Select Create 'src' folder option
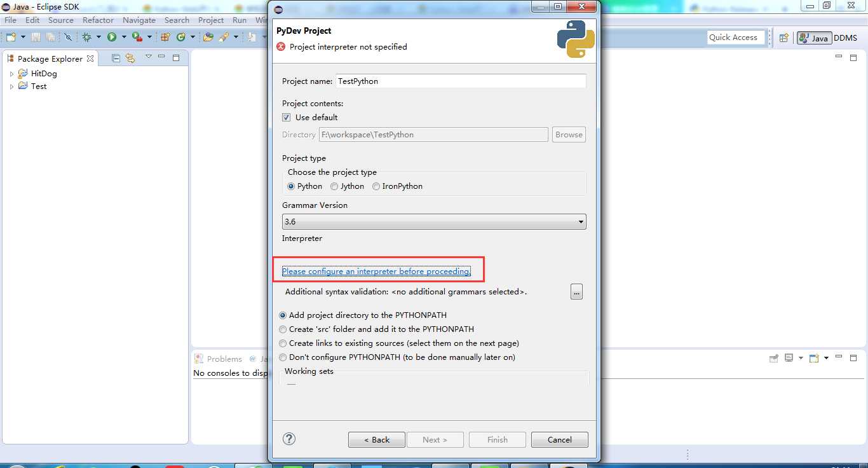The image size is (868, 468). (283, 329)
